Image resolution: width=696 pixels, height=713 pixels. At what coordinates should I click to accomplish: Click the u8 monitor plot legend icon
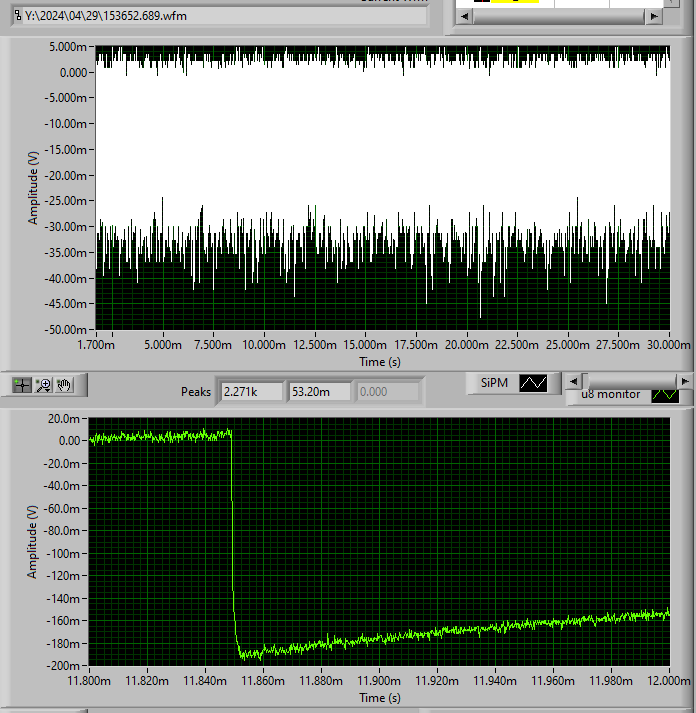664,395
